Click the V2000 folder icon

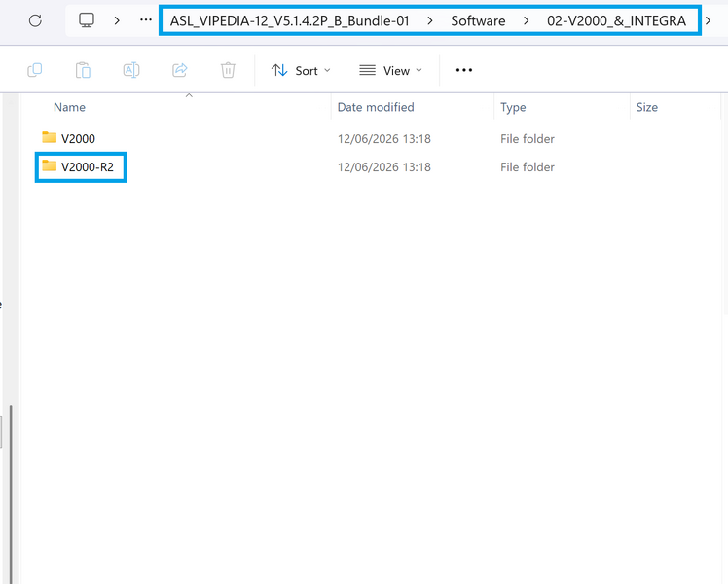point(50,137)
